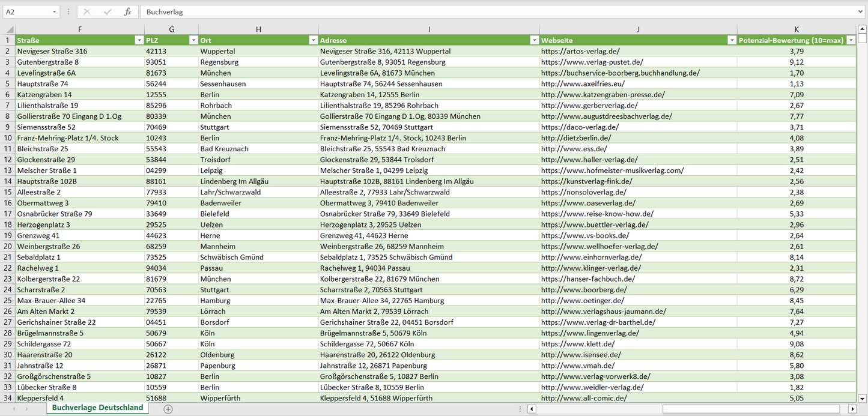
Task: Select column header J
Action: click(x=638, y=29)
